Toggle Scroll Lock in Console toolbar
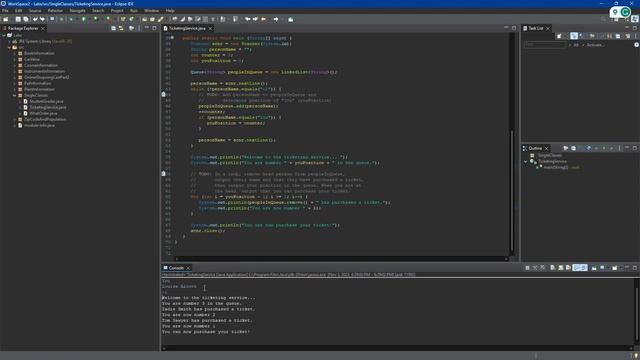The image size is (640, 360). [x=561, y=268]
